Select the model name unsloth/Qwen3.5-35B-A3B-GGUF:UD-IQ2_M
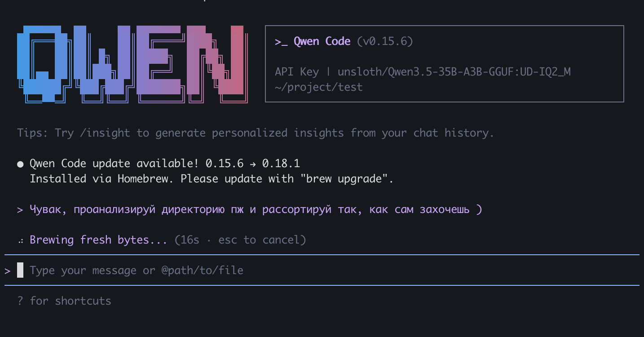This screenshot has width=644, height=337. [x=454, y=72]
